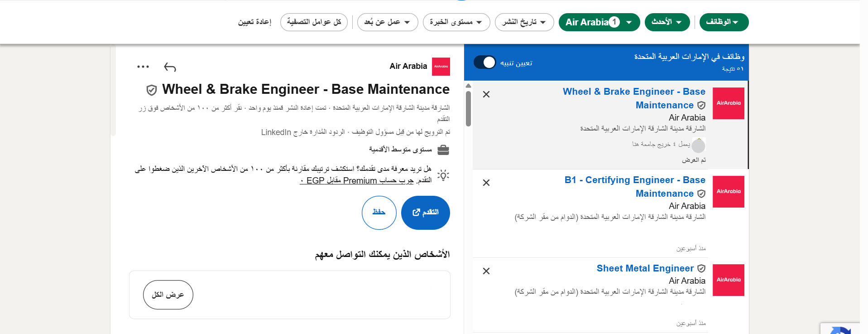The width and height of the screenshot is (868, 334).
Task: Click Air Arabia logo on Wheel & Brake card
Action: coord(729,103)
